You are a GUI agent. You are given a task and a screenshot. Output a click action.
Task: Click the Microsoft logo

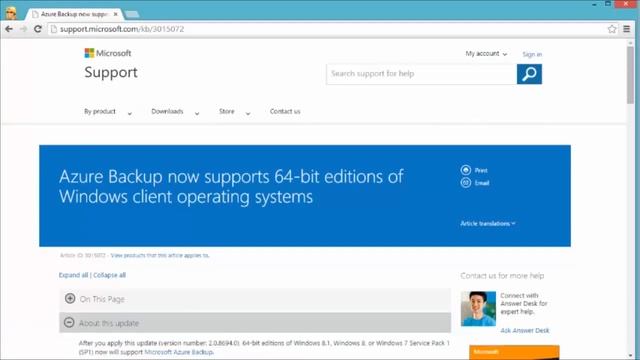(108, 53)
